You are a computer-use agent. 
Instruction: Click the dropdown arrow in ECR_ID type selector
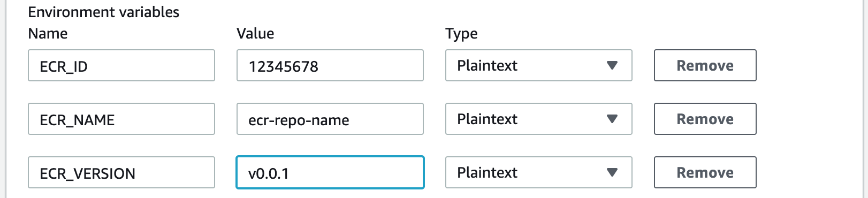click(x=612, y=66)
